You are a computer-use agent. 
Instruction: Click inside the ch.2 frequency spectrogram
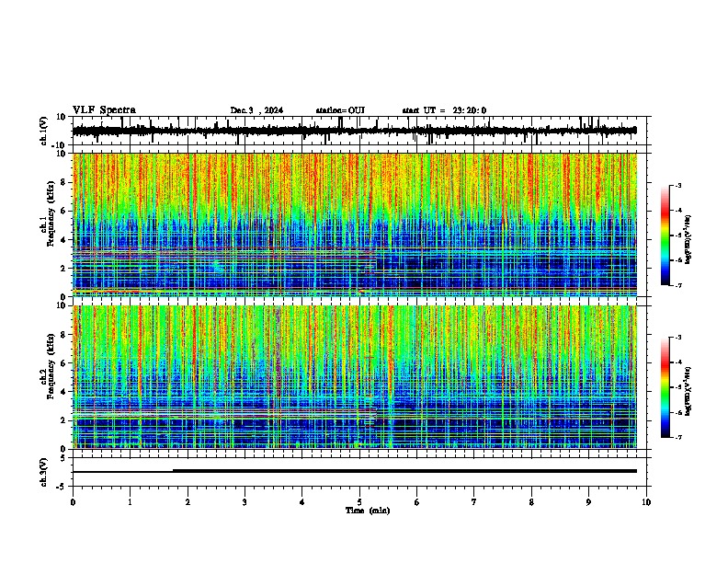(355, 377)
